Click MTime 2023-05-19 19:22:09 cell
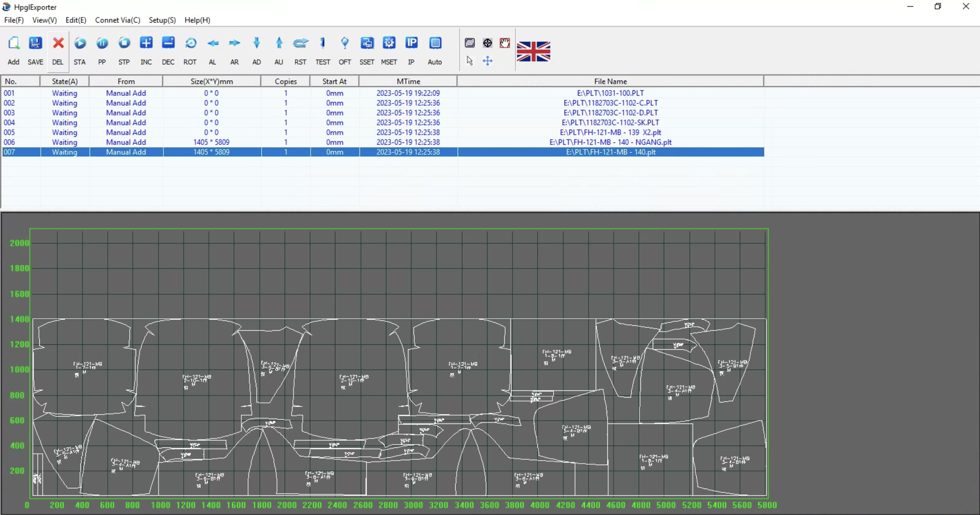980x515 pixels. [x=408, y=93]
